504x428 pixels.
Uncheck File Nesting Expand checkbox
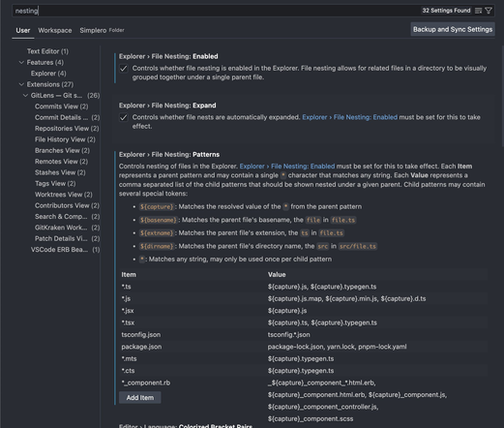click(124, 117)
